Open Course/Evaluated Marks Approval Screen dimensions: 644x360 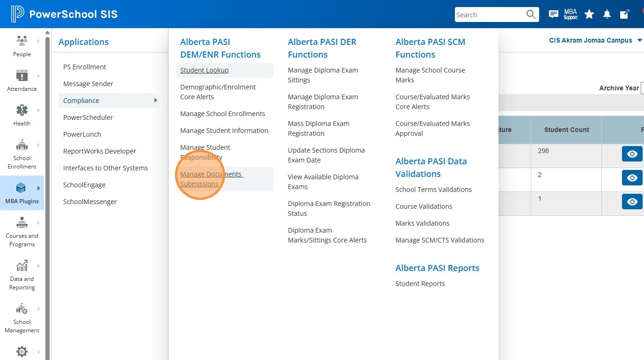pyautogui.click(x=432, y=128)
